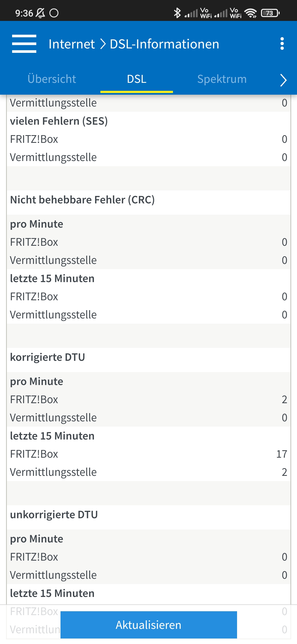Open the hamburger navigation menu

click(x=24, y=44)
